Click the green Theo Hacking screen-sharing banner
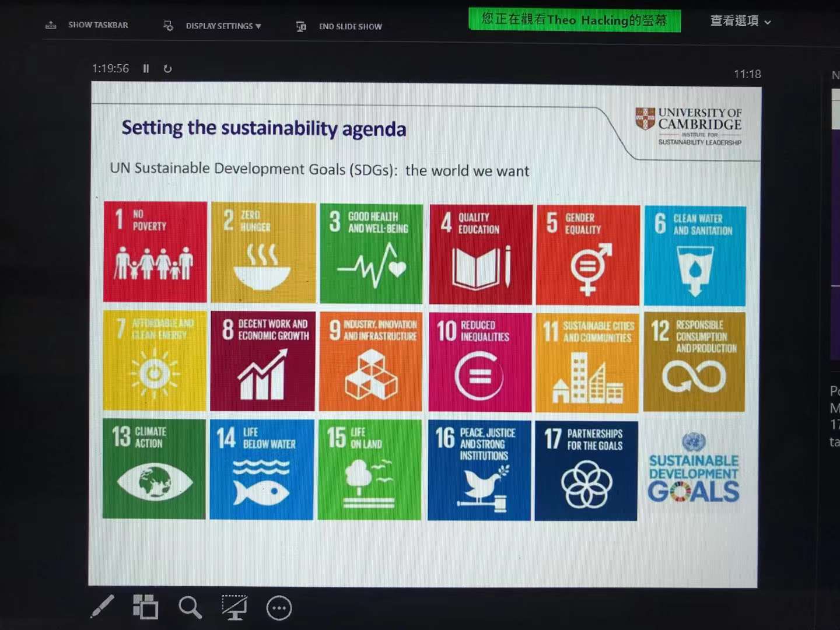Screen dimensions: 840x630 (x=574, y=20)
